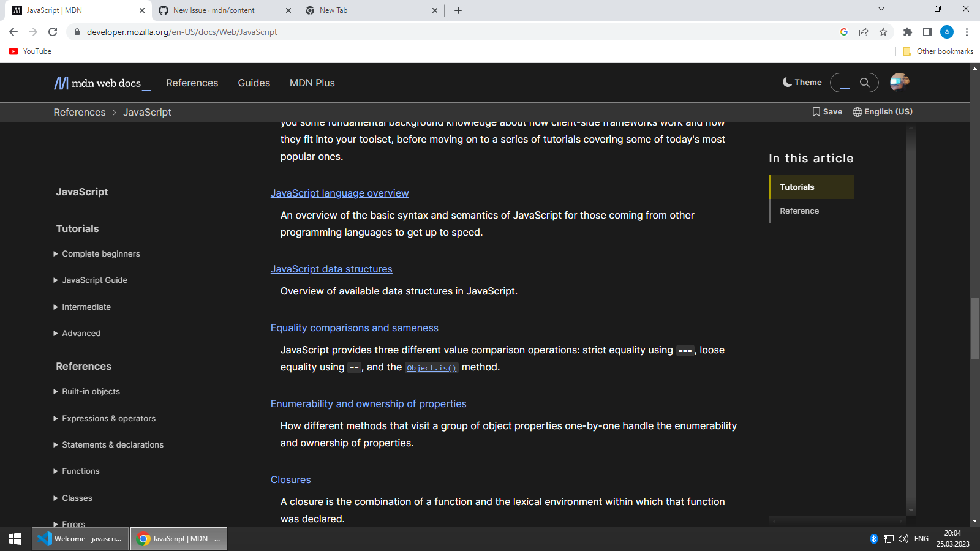Open the YouTube bookmark in the bookmarks bar
980x551 pixels.
click(x=29, y=51)
